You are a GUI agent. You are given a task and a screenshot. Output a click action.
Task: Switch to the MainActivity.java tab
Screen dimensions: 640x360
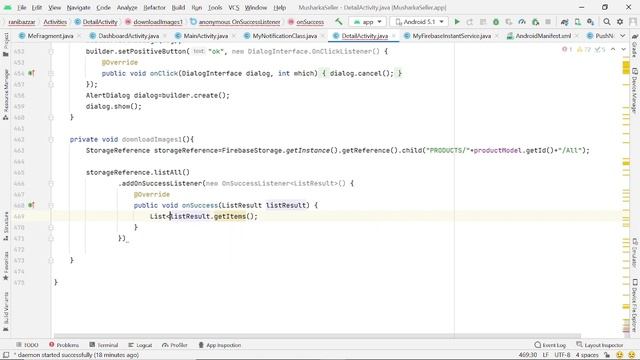point(205,36)
